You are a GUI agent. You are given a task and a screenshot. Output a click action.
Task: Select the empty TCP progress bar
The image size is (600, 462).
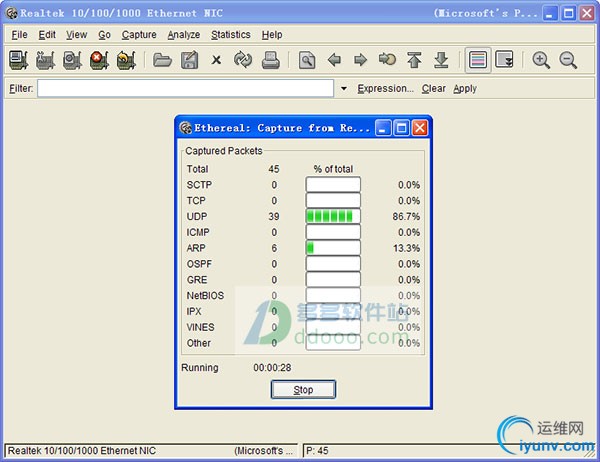333,201
